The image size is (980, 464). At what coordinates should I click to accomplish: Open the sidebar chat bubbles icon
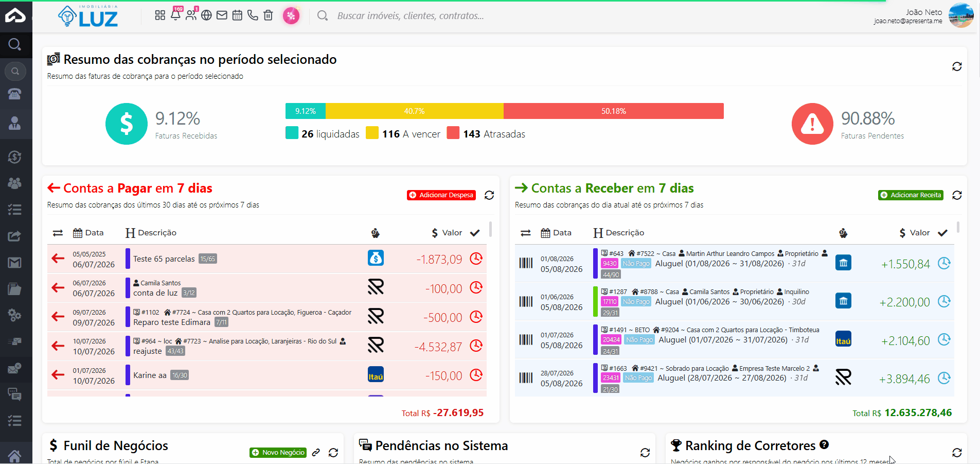(15, 394)
